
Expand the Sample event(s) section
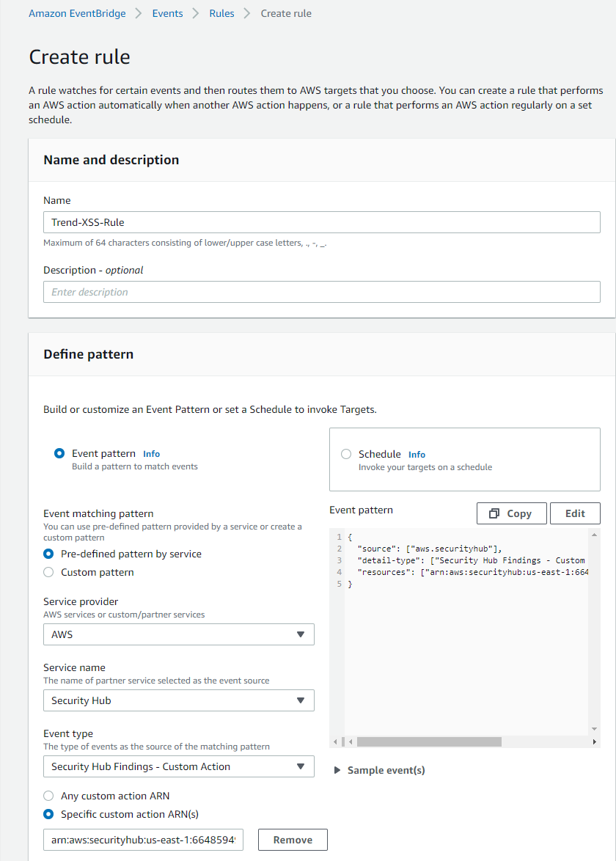[x=380, y=770]
